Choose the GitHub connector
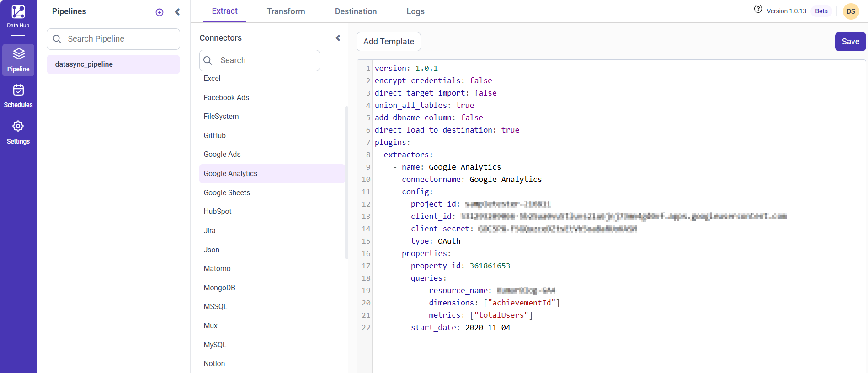The height and width of the screenshot is (373, 868). pos(215,136)
